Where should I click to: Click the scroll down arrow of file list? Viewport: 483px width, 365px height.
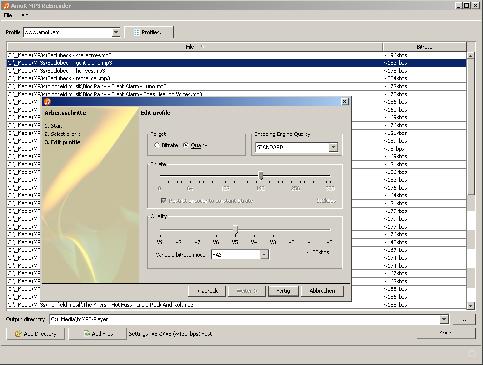click(x=471, y=305)
